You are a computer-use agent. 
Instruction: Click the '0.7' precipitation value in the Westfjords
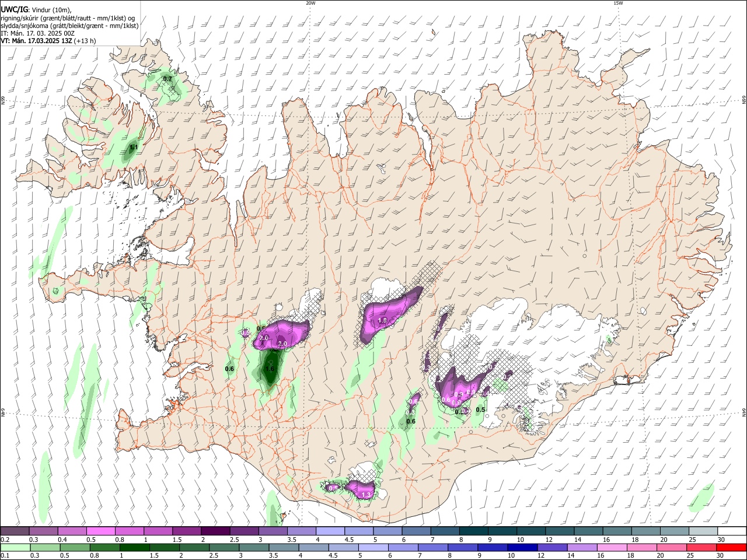pos(167,79)
